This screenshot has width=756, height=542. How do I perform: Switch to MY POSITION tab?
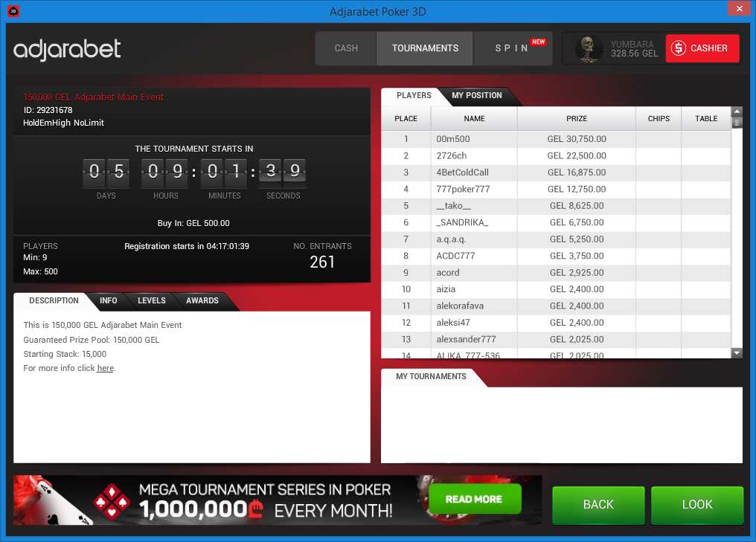[x=476, y=95]
